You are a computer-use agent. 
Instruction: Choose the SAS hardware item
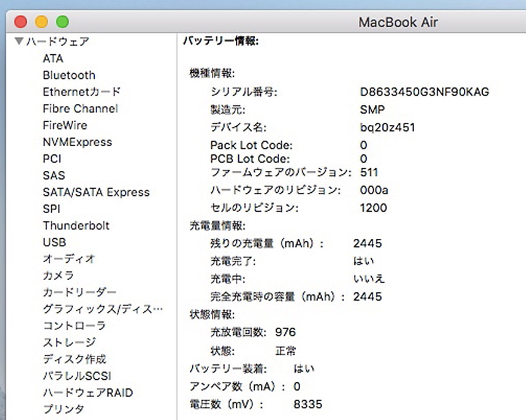54,175
